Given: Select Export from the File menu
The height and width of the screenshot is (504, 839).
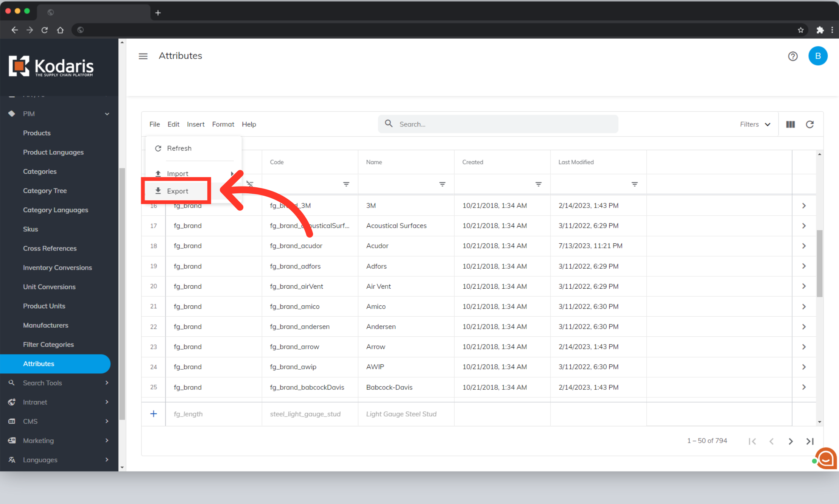Looking at the screenshot, I should click(x=177, y=191).
